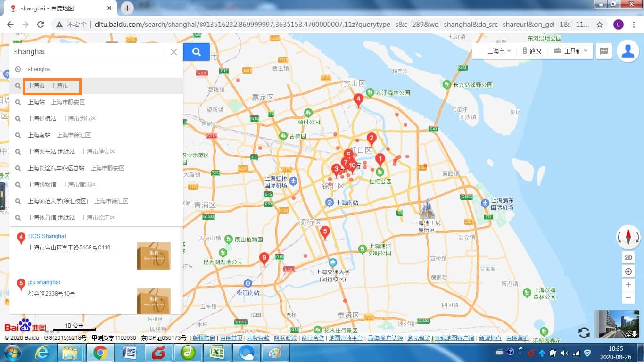Select red marker 4 near 宝山区 on map
Screen dimensions: 644x362
(358, 100)
